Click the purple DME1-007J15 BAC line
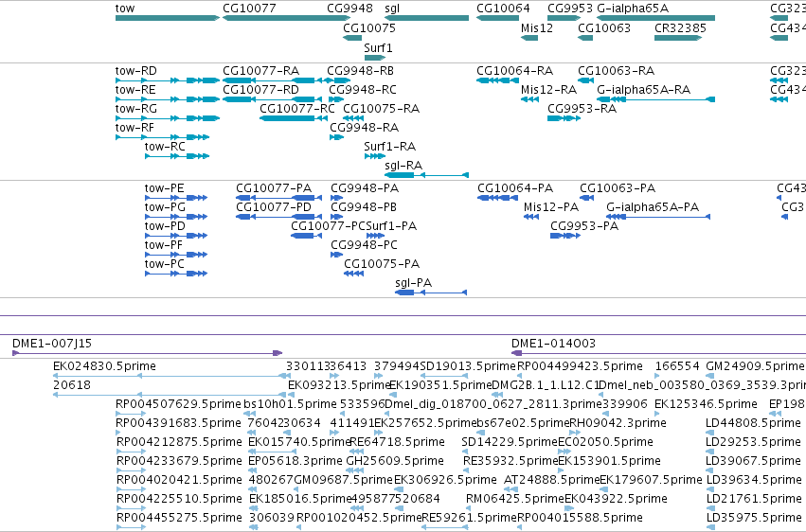 147,353
